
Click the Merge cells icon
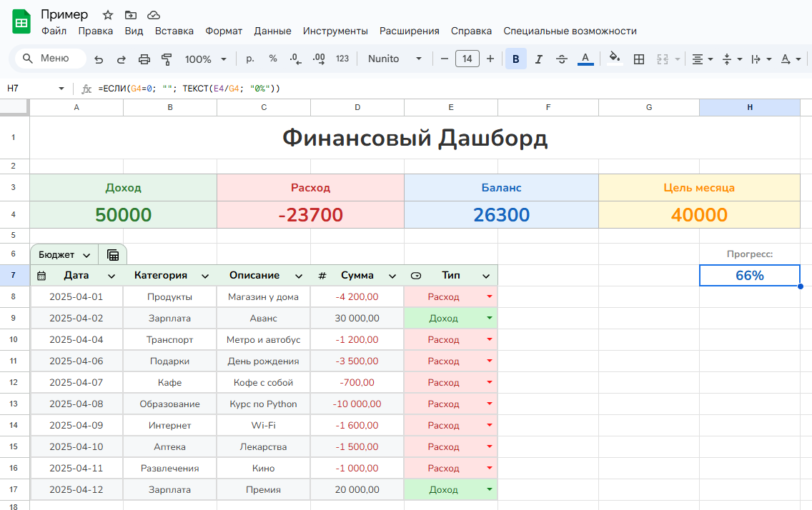[662, 59]
